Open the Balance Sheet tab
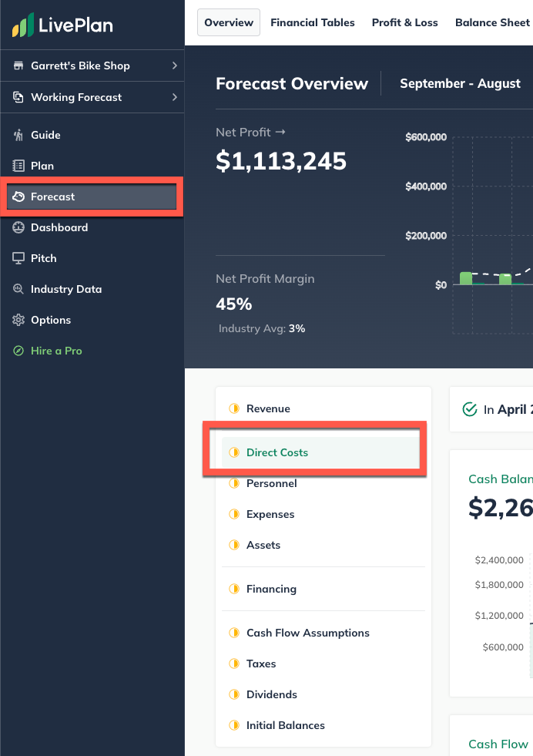Viewport: 533px width, 756px height. pyautogui.click(x=492, y=22)
